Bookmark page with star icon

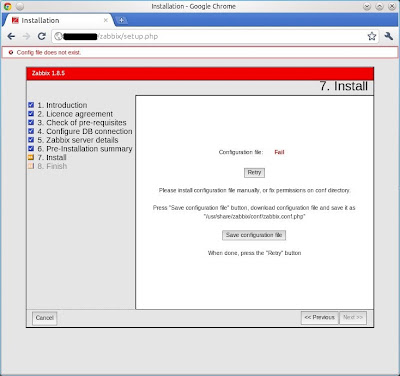[372, 36]
